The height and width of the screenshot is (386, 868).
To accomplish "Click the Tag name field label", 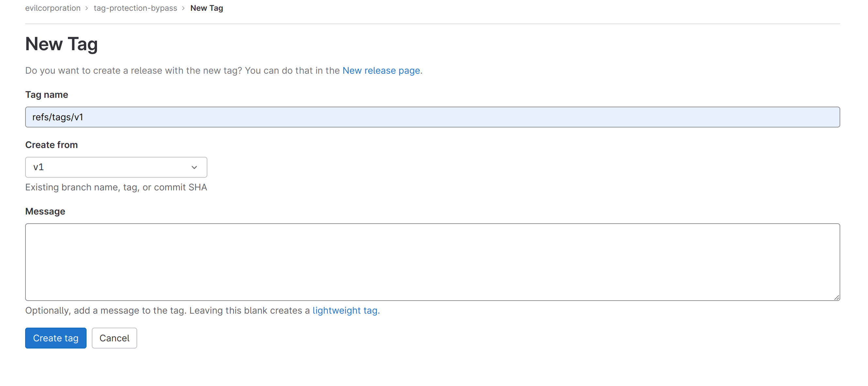I will click(x=46, y=95).
